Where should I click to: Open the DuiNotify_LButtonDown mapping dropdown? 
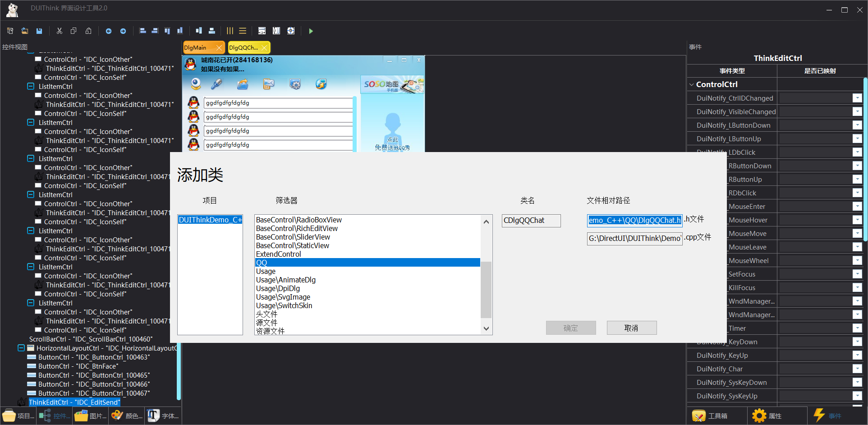click(857, 125)
